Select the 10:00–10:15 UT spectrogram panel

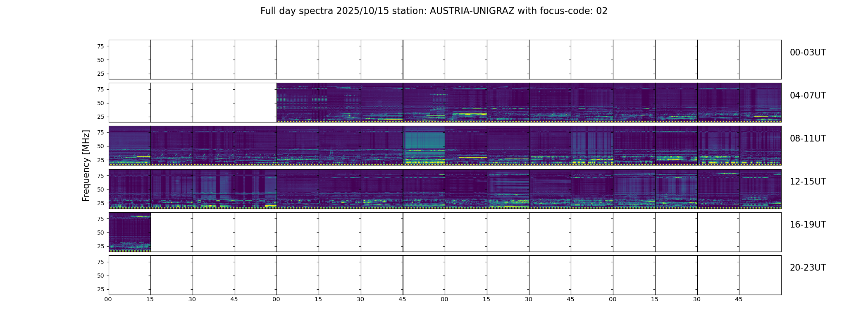pos(466,146)
